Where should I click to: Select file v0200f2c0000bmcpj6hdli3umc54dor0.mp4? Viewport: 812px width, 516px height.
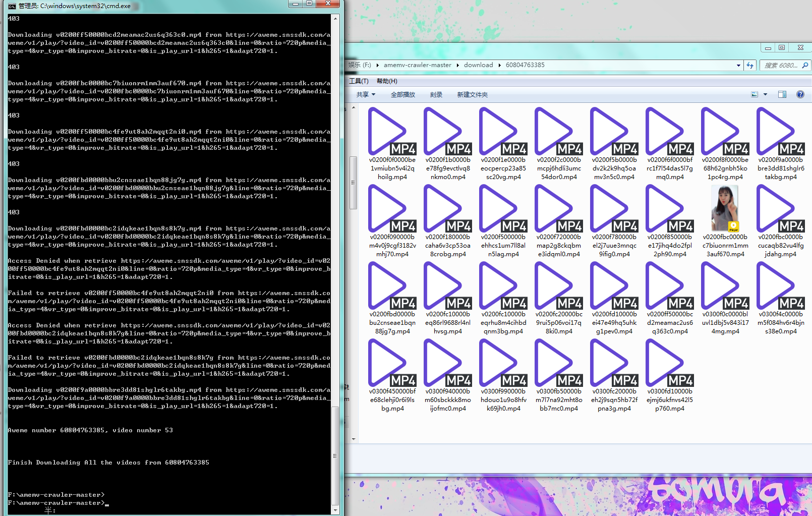coord(559,144)
